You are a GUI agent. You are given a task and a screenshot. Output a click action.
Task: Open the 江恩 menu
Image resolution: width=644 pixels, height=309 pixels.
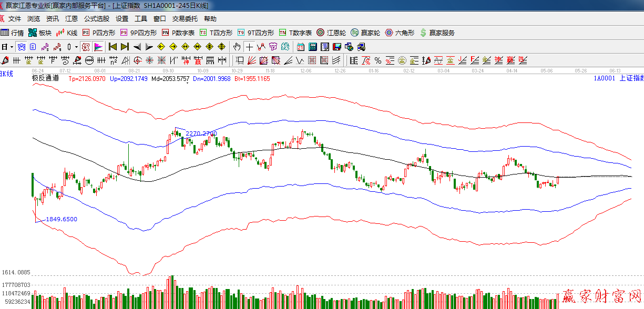tap(71, 19)
